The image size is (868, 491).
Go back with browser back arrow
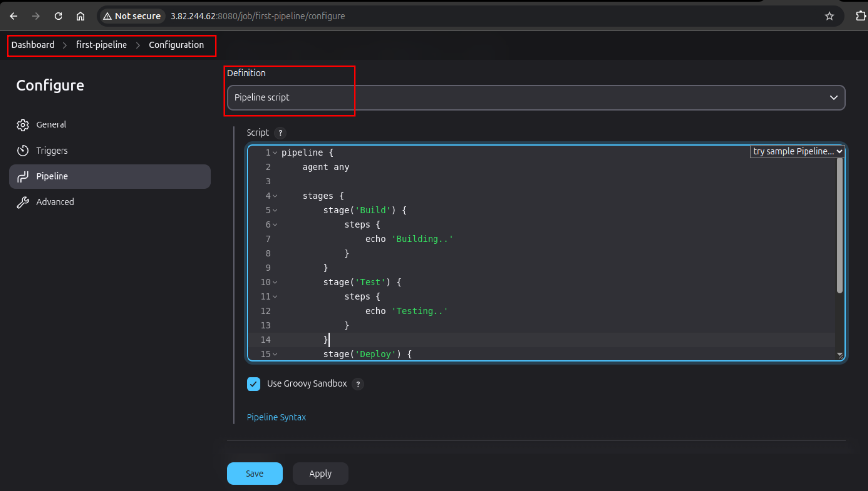coord(14,16)
